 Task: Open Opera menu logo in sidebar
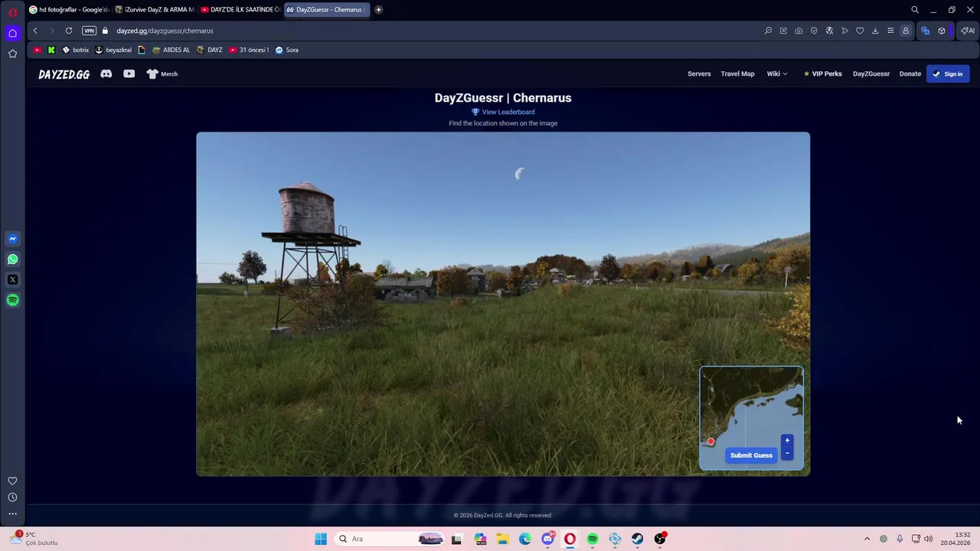[12, 12]
